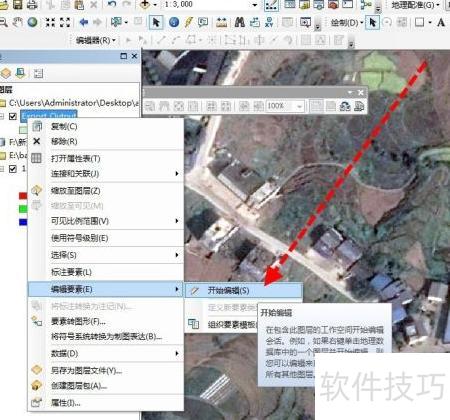Select the HTML popup lightning tool
Screen dimensions: 450x420
(x=188, y=22)
